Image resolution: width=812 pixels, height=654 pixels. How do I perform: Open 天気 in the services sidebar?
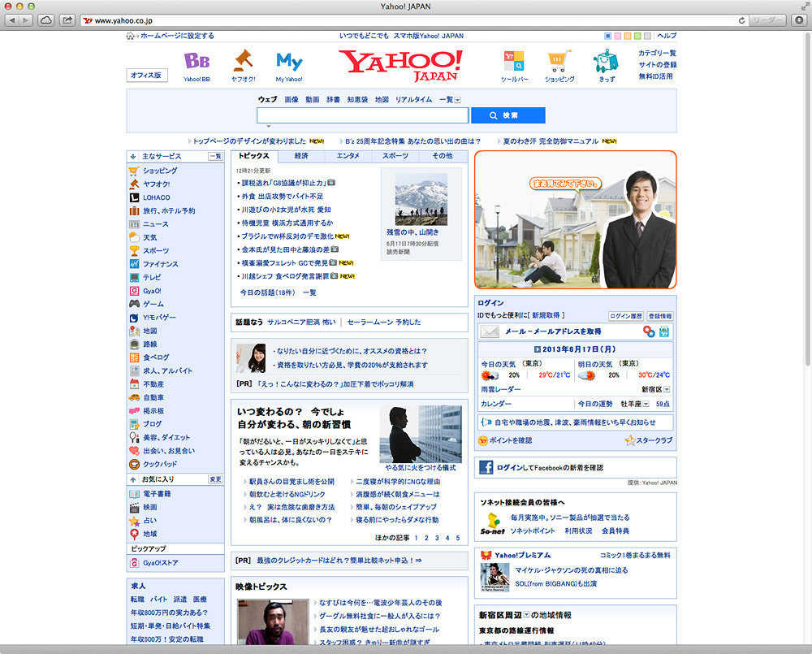(x=149, y=237)
